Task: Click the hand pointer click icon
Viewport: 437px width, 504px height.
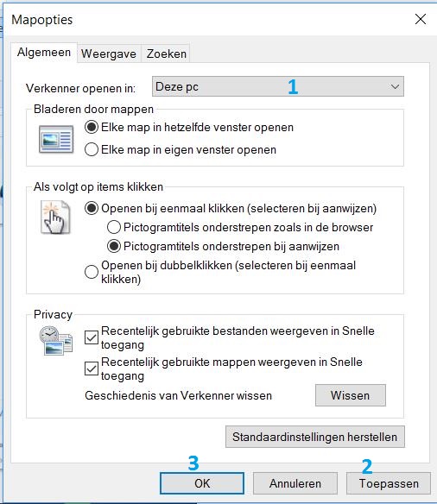Action: click(x=55, y=217)
